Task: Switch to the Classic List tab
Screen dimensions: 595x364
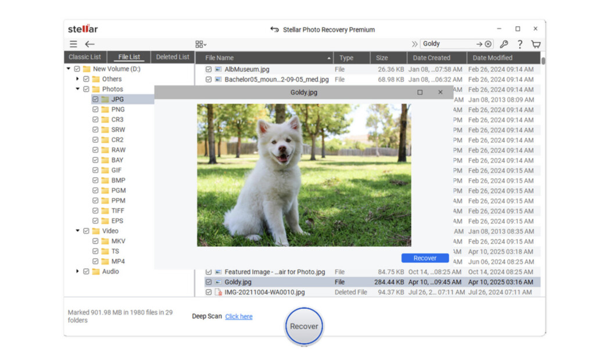Action: 85,57
